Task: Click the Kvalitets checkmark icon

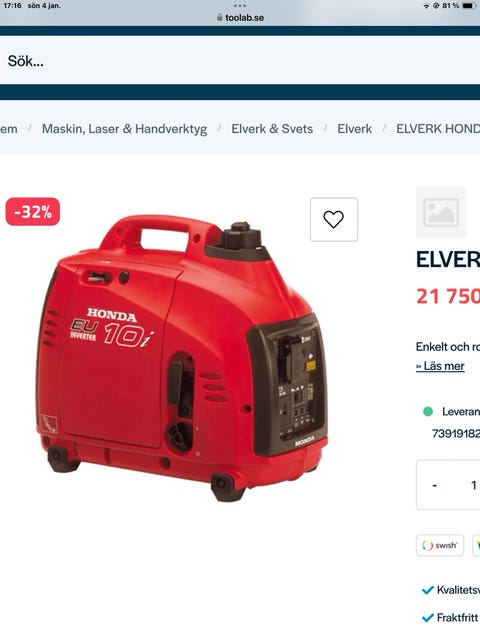Action: [427, 590]
